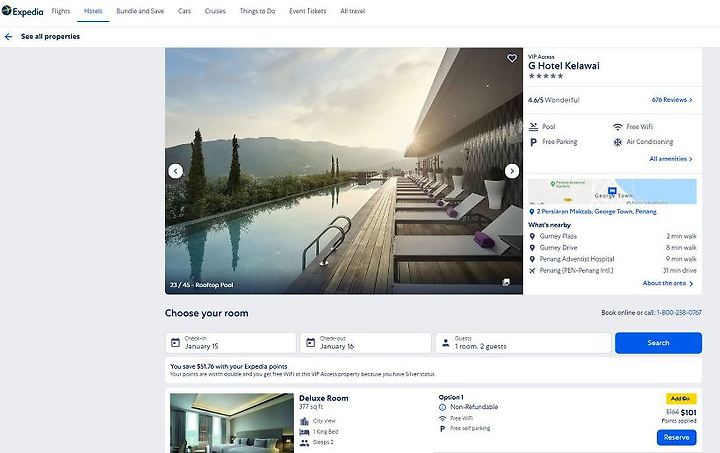Click the airplane icon beside Penang airport
The height and width of the screenshot is (453, 720).
pos(532,271)
